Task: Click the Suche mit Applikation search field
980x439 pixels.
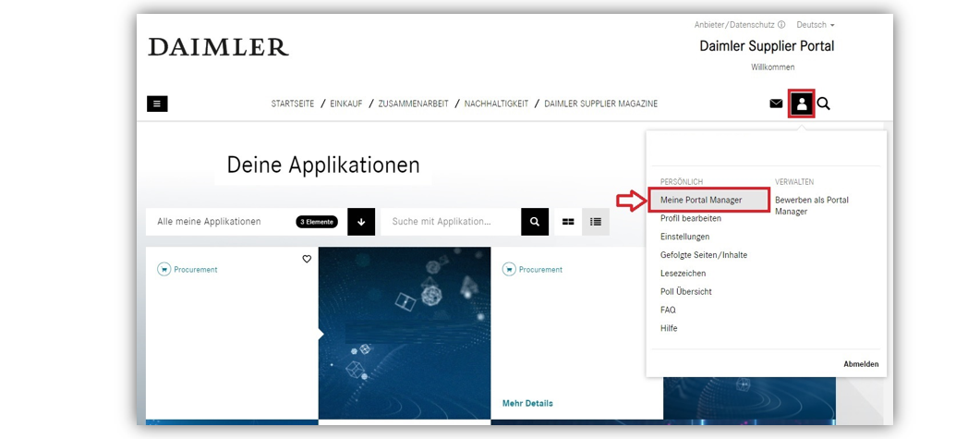Action: [451, 222]
